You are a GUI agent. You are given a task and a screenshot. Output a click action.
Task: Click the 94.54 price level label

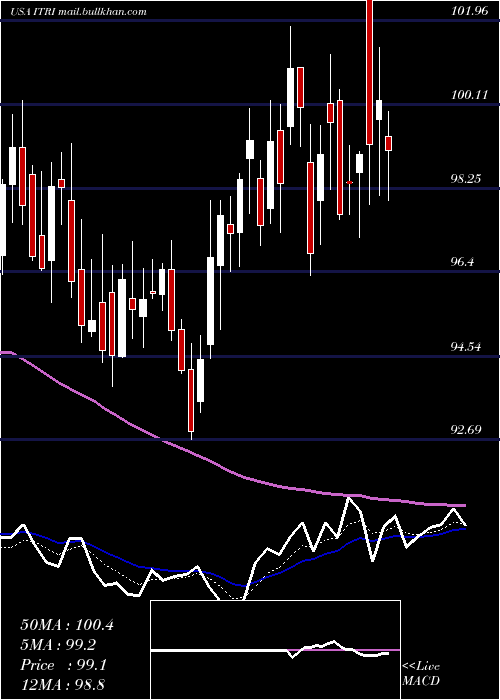(x=466, y=346)
